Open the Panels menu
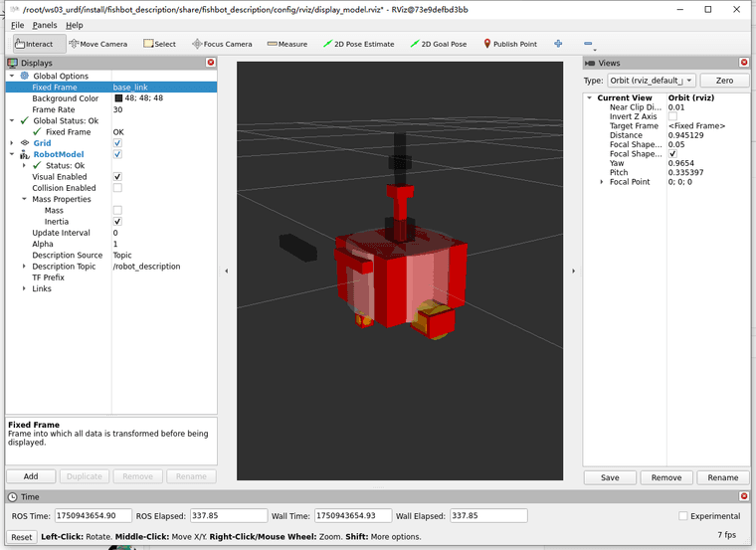 [x=45, y=25]
